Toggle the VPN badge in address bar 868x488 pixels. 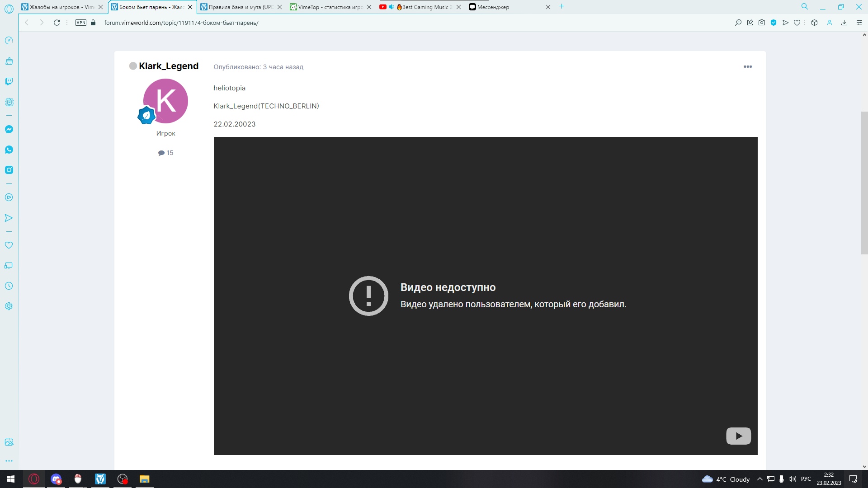pos(81,23)
